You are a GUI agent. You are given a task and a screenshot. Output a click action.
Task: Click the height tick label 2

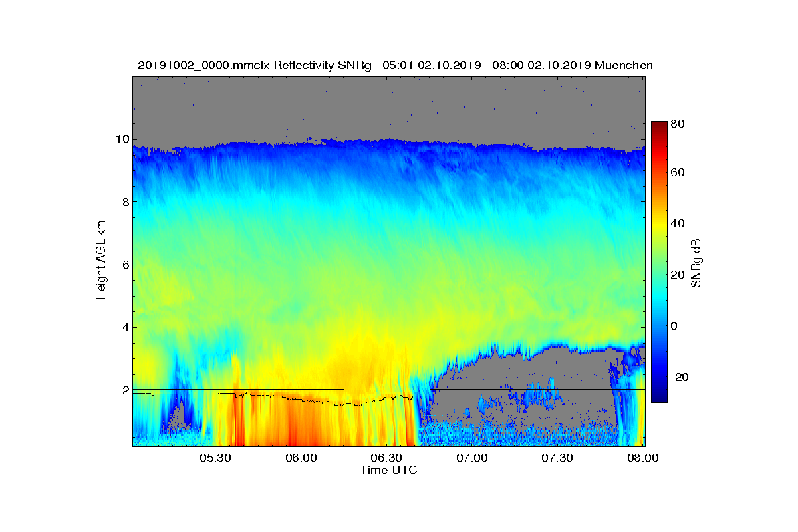(124, 390)
